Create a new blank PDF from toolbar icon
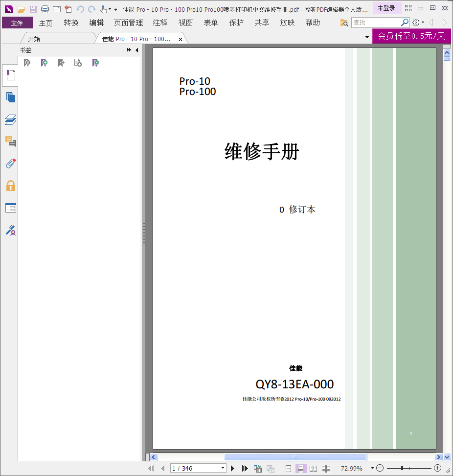 coord(68,9)
